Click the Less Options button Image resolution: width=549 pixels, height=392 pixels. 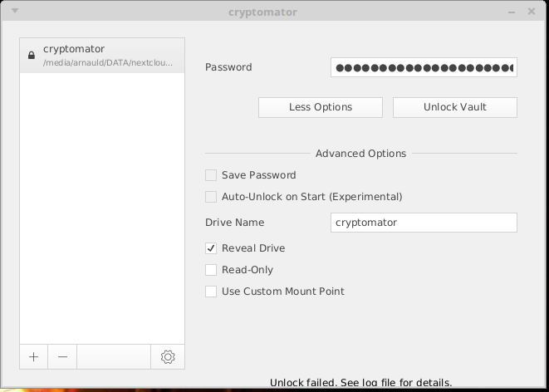pos(321,107)
